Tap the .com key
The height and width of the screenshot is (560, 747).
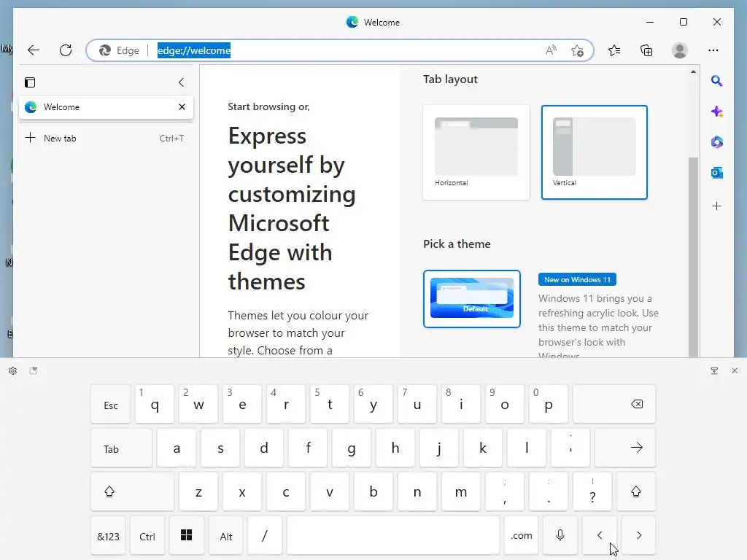point(521,536)
